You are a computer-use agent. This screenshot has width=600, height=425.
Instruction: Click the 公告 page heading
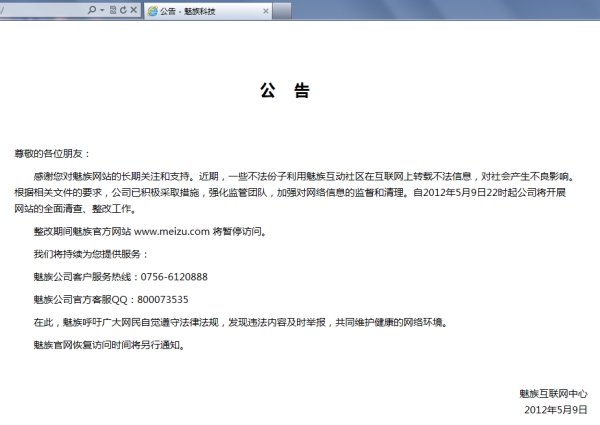pos(285,91)
